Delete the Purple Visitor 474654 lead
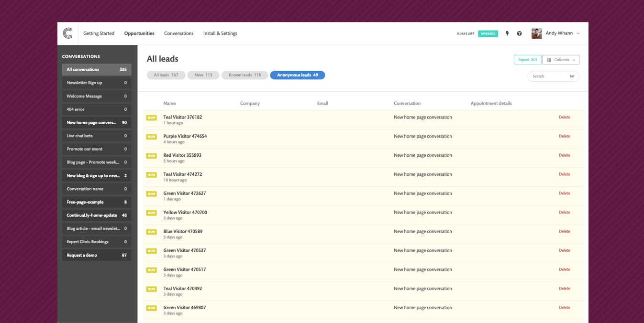The width and height of the screenshot is (644, 323). [565, 136]
